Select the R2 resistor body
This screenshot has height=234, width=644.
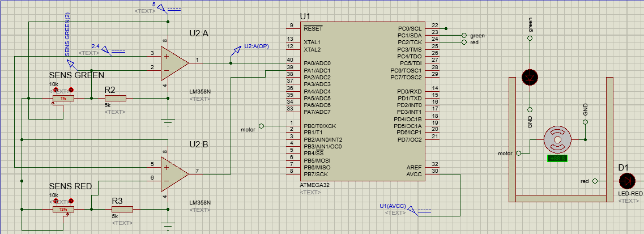114,98
